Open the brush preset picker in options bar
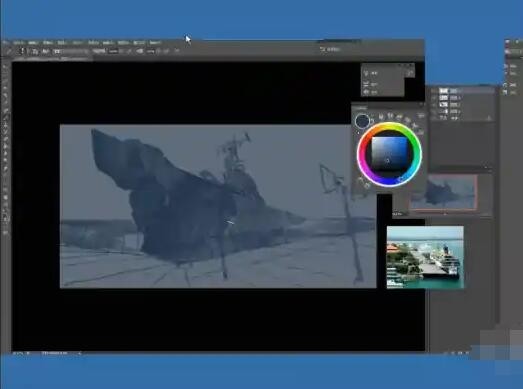Viewport: 523px width, 389px height. pyautogui.click(x=22, y=51)
